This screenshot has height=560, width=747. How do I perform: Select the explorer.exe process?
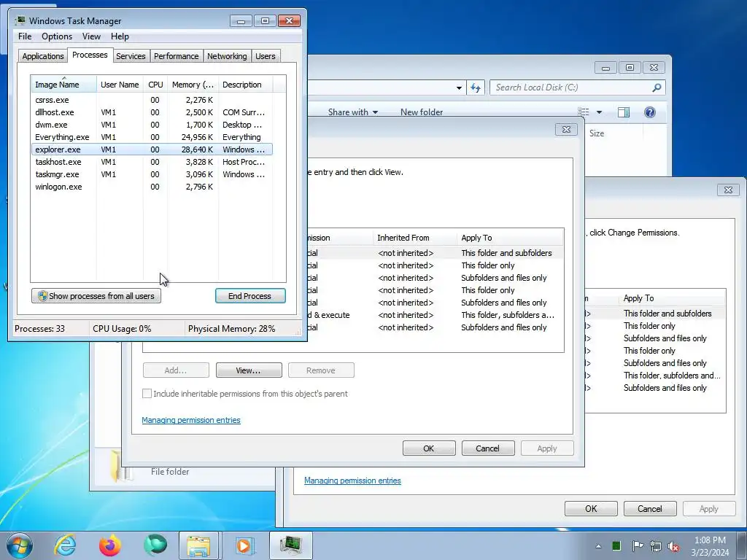152,149
